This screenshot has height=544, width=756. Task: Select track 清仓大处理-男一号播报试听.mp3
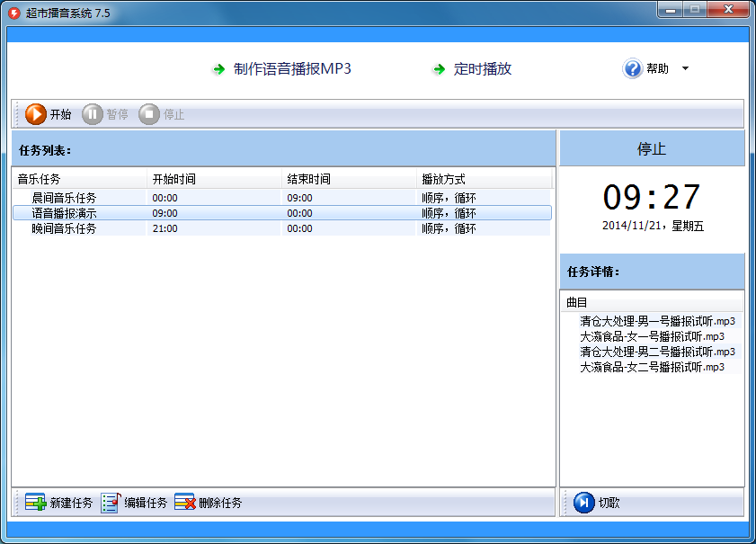[x=657, y=321]
